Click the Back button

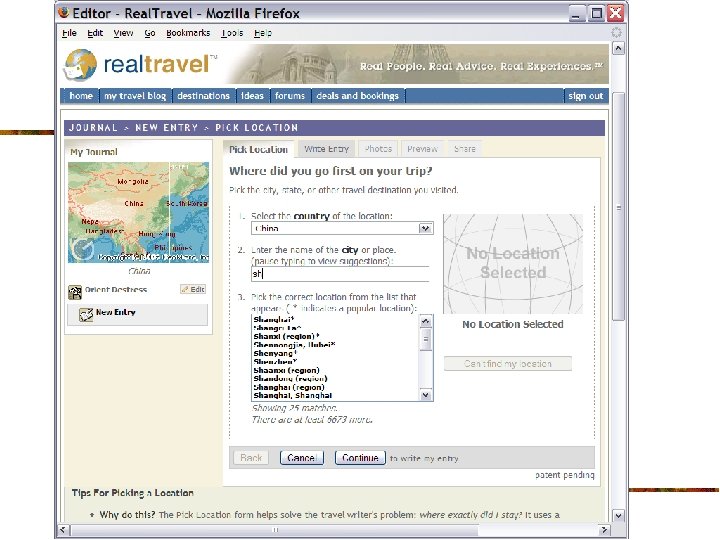251,458
